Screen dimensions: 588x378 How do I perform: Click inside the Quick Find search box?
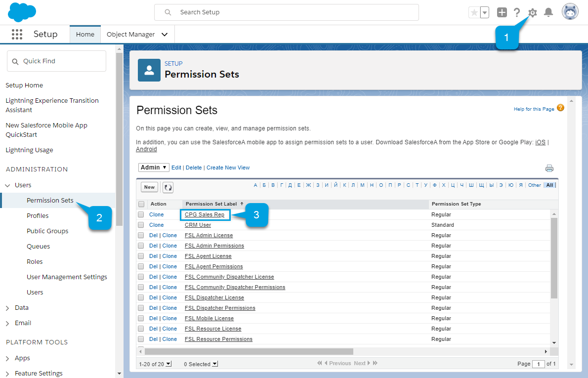tap(56, 60)
